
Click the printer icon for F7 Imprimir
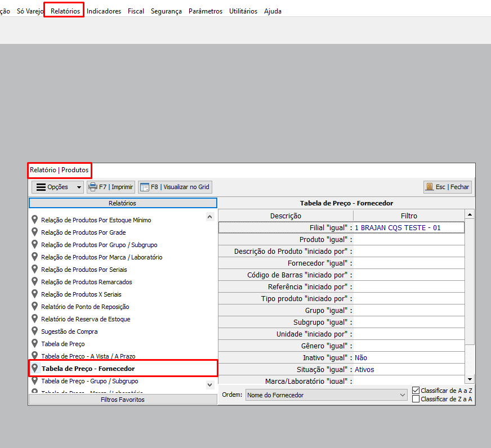click(x=92, y=187)
